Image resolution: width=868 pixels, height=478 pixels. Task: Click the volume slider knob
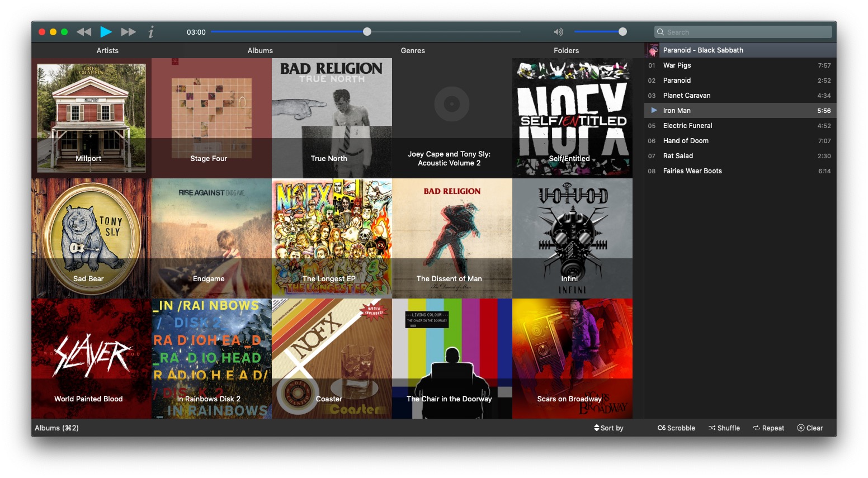coord(622,32)
